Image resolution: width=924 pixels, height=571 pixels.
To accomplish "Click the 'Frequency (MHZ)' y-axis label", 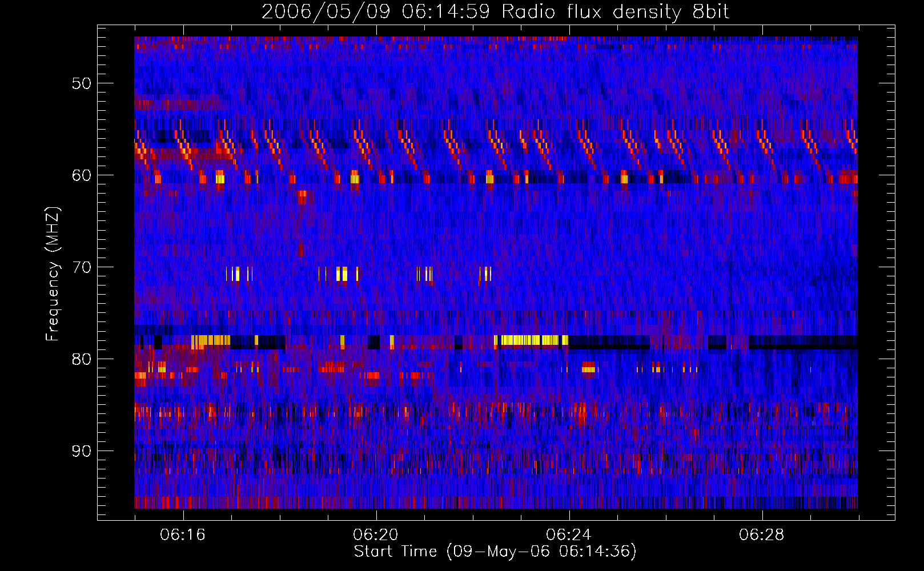I will [52, 274].
